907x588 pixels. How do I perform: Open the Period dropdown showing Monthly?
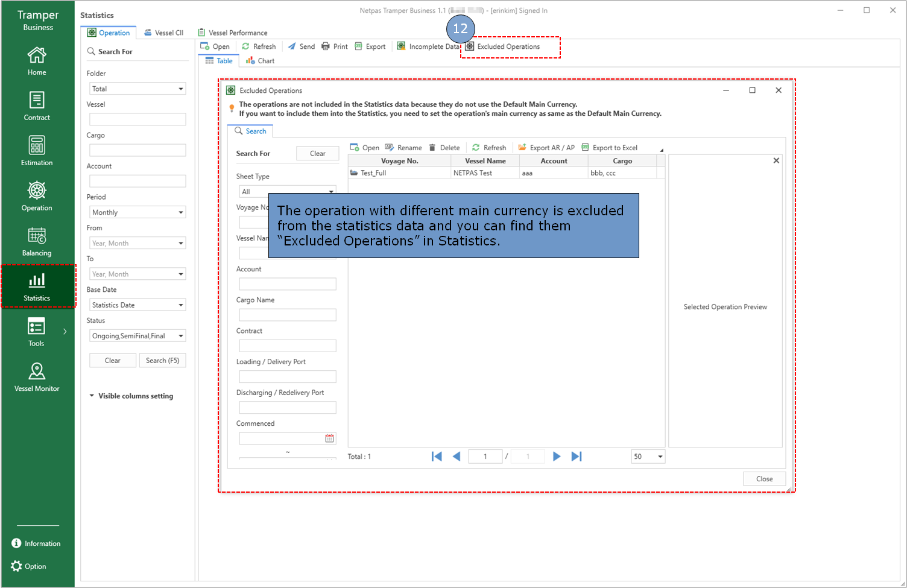click(x=180, y=212)
